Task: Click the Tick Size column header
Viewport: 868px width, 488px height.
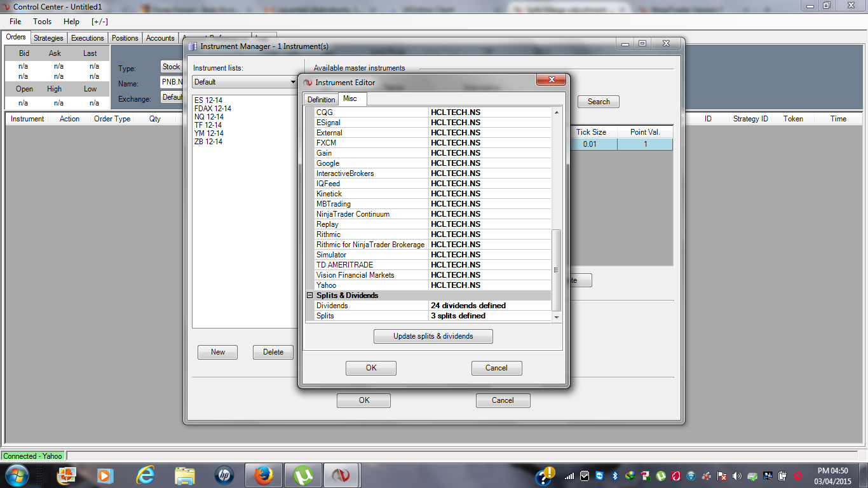Action: point(591,132)
